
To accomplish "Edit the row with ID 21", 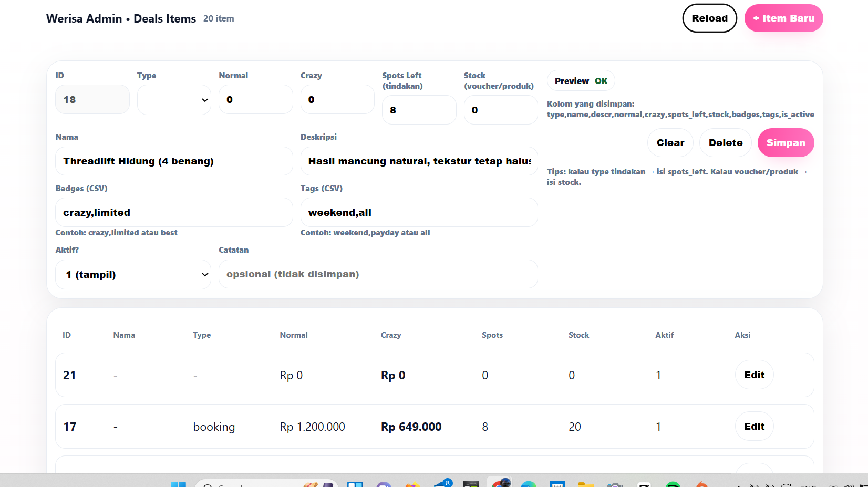I will pyautogui.click(x=754, y=375).
